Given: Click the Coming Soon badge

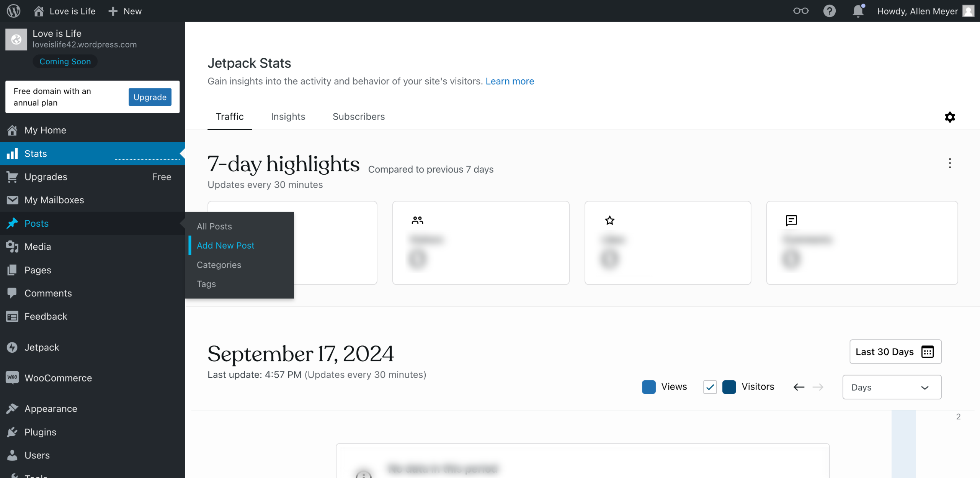Looking at the screenshot, I should (x=65, y=61).
